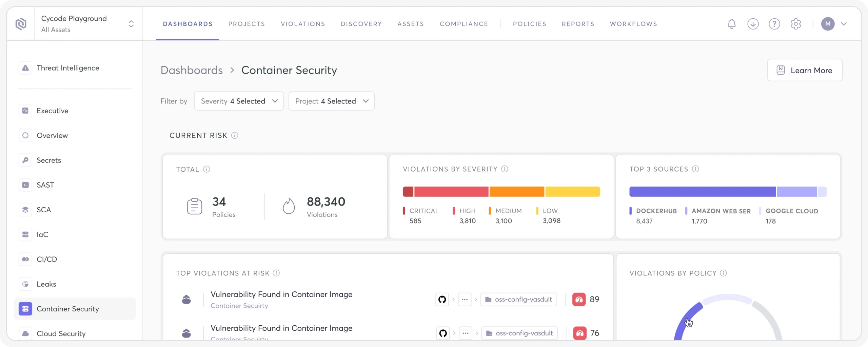
Task: Click the notifications bell icon
Action: tap(731, 23)
